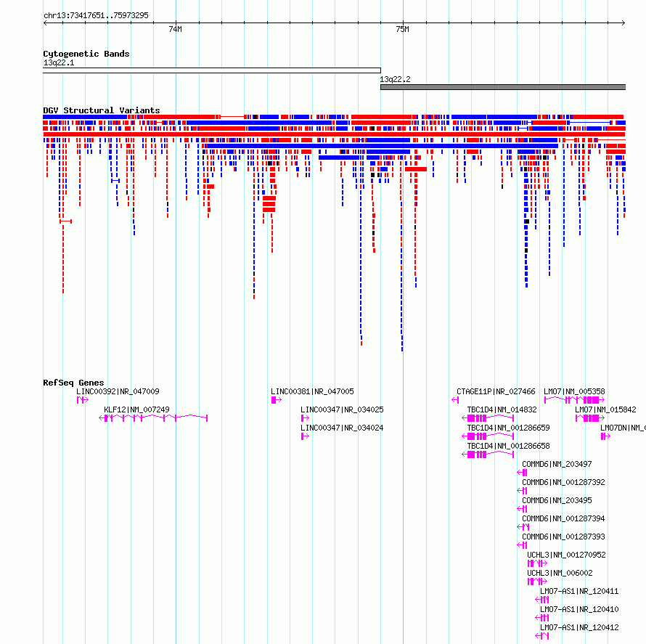Select the LMO7DN gene glyph
The height and width of the screenshot is (644, 646).
[605, 436]
